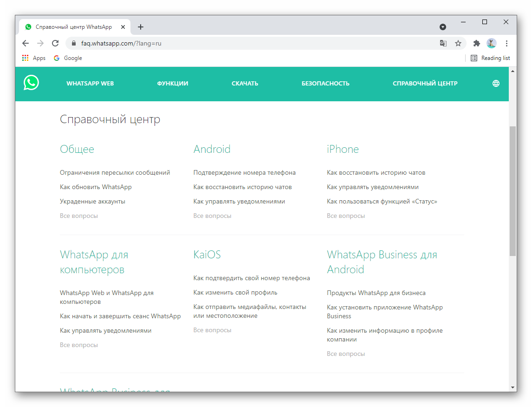Viewport: 532px width, 407px height.
Task: Go to СКАЧАТЬ navigation item
Action: click(245, 84)
